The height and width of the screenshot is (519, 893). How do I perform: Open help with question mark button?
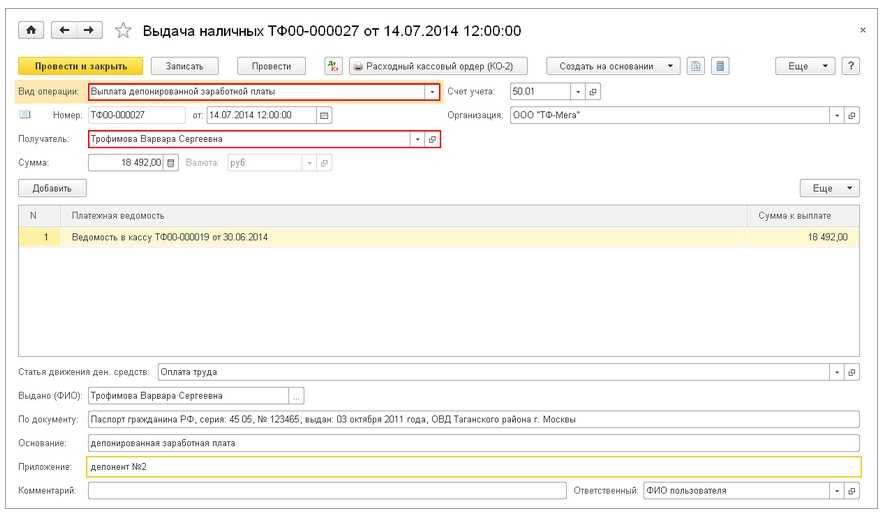point(851,66)
